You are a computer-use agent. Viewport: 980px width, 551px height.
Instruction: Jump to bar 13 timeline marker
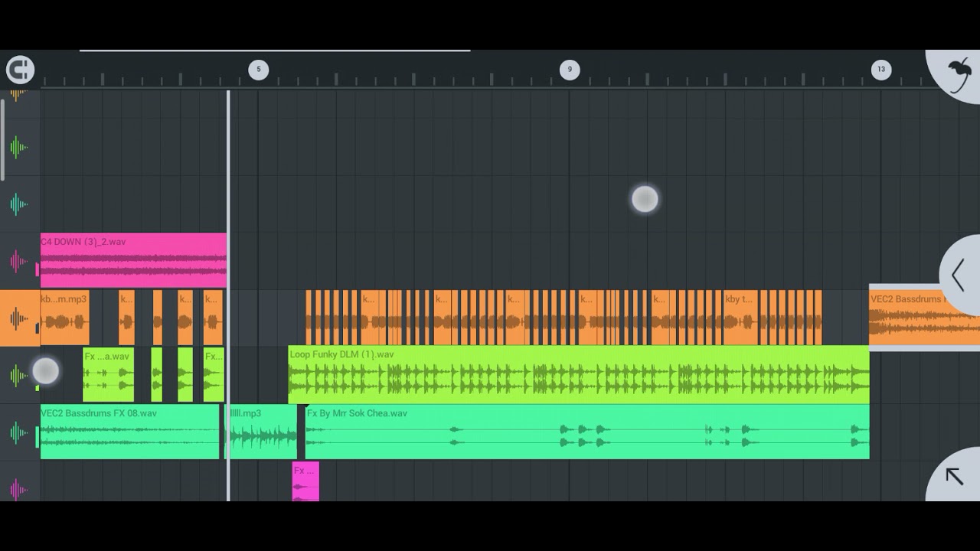[880, 70]
